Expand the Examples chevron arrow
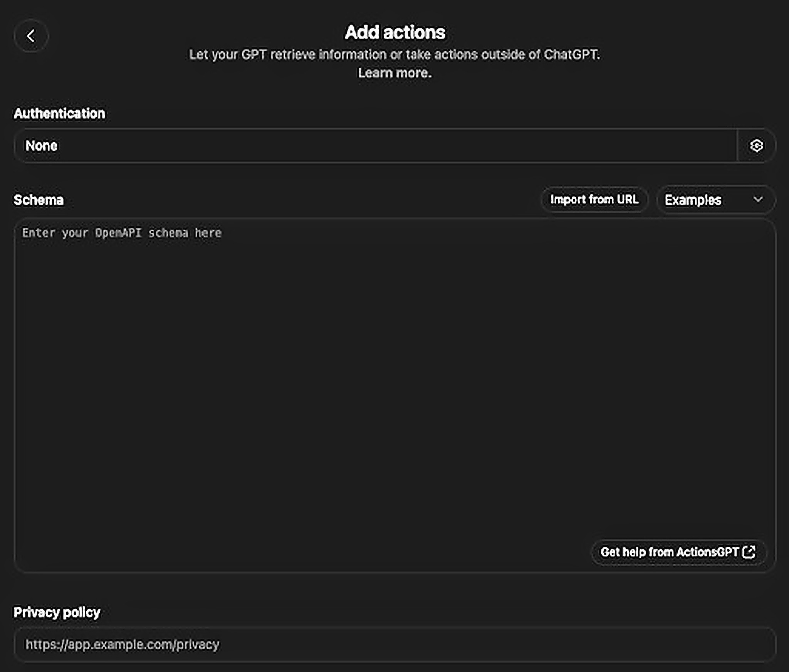This screenshot has height=672, width=789. (x=758, y=200)
